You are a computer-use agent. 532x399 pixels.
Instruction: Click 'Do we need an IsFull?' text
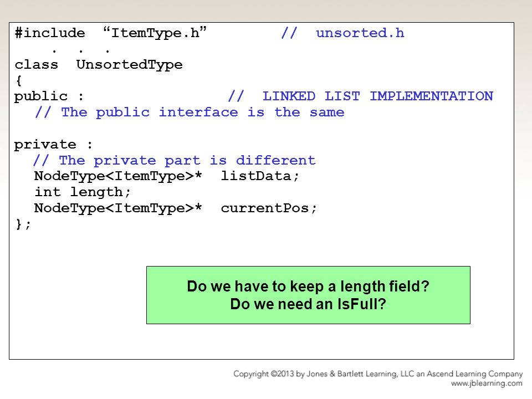coord(308,304)
